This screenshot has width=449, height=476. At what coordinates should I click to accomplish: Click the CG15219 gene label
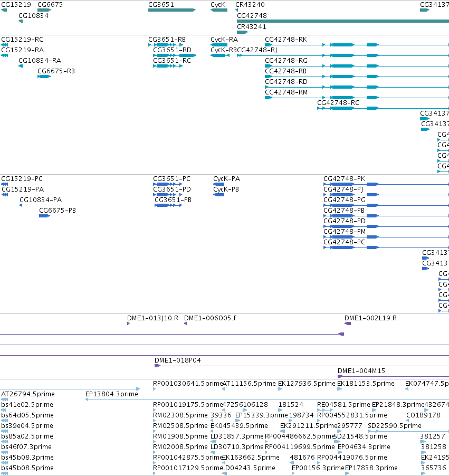point(16,5)
